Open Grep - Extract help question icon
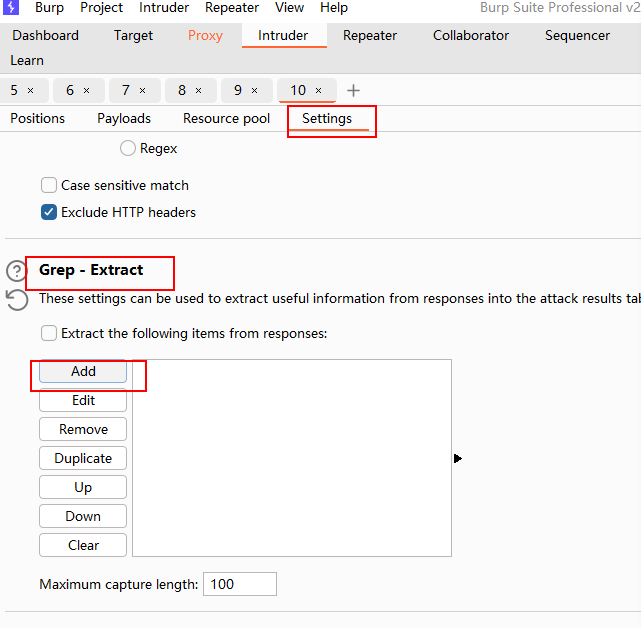 pos(16,271)
